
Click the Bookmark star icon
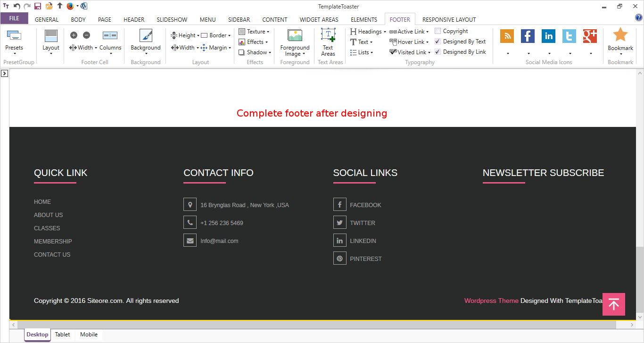(620, 36)
